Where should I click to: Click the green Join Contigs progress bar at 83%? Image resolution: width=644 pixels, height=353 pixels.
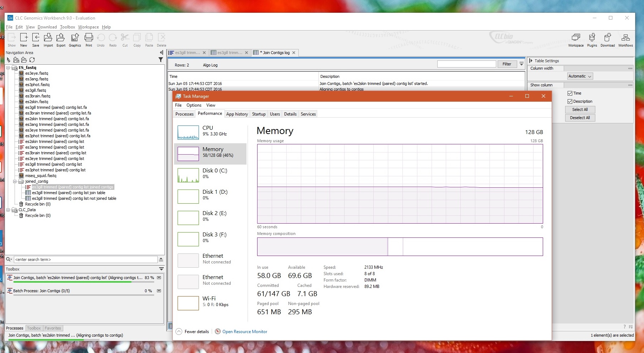pyautogui.click(x=83, y=282)
